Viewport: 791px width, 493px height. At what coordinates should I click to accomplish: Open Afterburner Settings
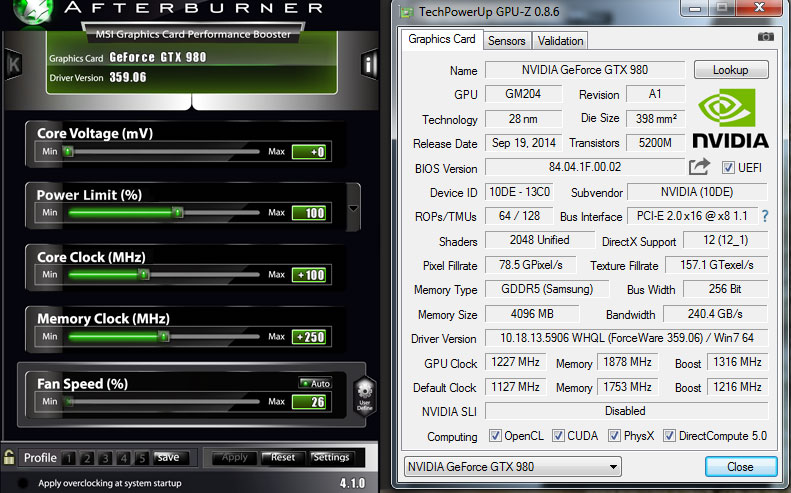(x=331, y=457)
